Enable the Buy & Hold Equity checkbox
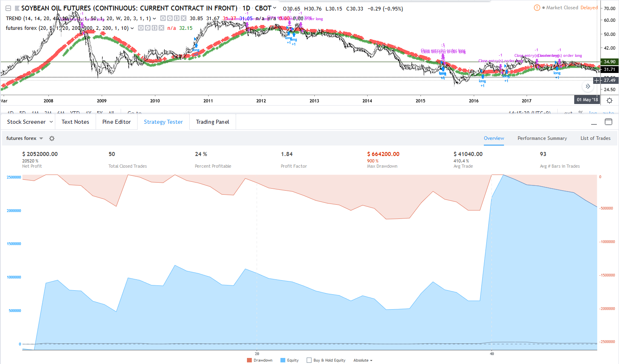This screenshot has width=619, height=364. (x=309, y=360)
